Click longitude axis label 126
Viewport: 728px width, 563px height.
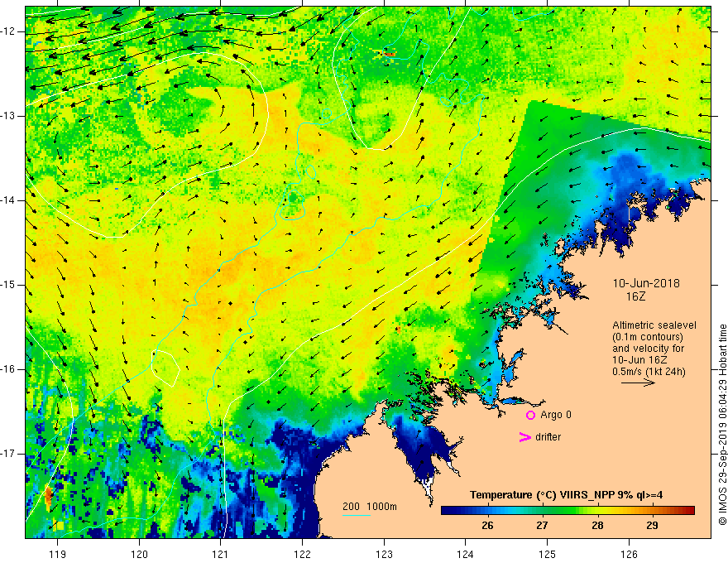[629, 554]
